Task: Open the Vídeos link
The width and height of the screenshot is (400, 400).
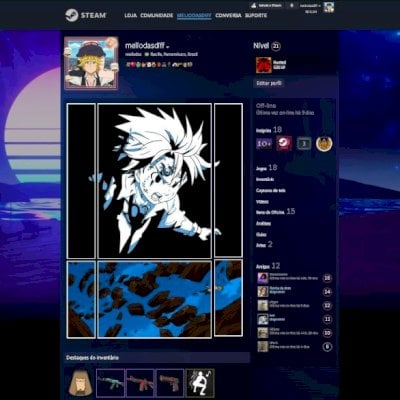Action: coord(262,202)
